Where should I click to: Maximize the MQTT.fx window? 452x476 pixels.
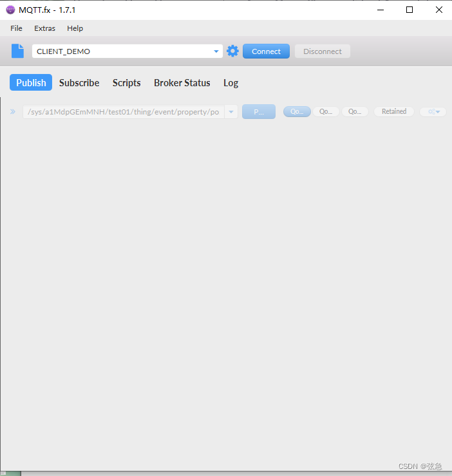(410, 10)
